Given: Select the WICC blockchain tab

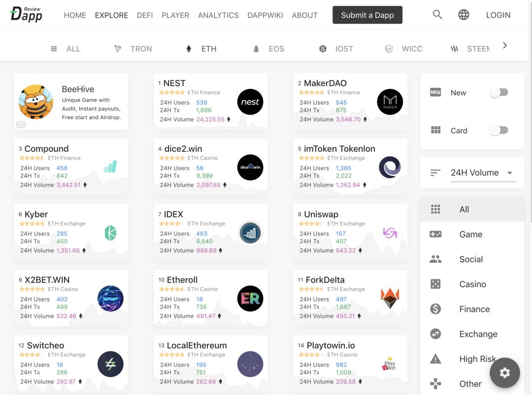Looking at the screenshot, I should tap(404, 49).
